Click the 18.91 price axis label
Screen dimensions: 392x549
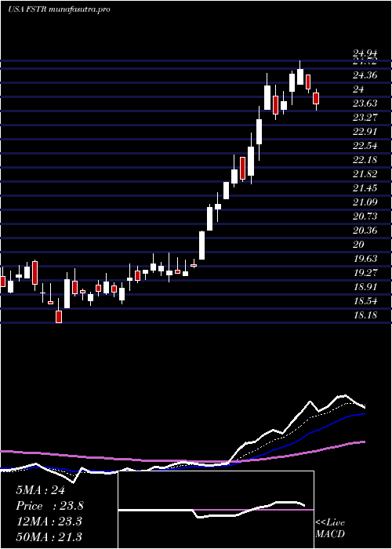(365, 287)
